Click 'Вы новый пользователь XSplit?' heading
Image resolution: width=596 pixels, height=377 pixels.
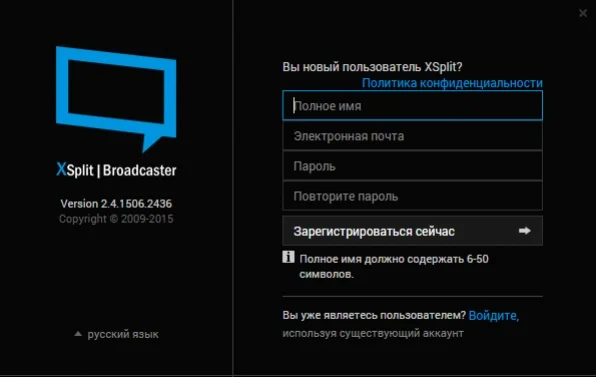pos(372,67)
